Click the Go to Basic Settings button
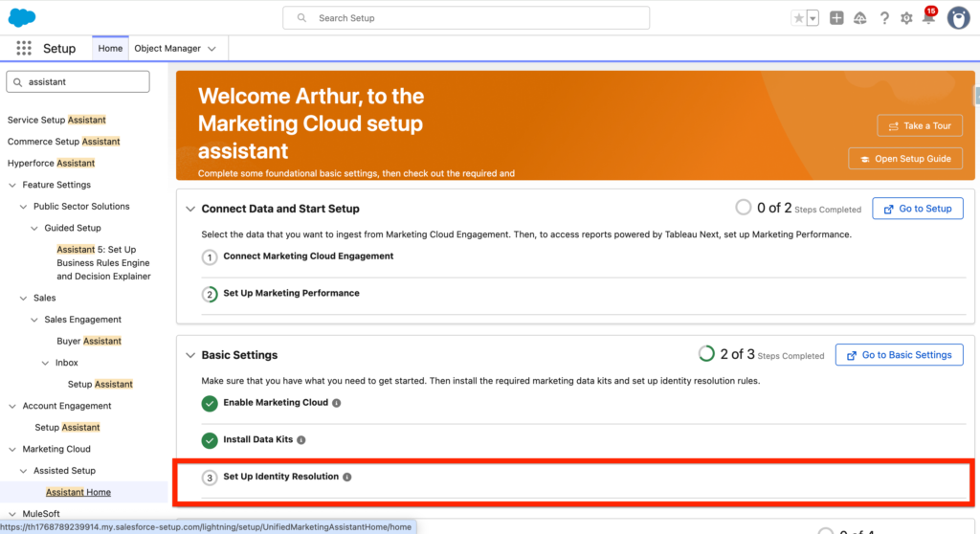The height and width of the screenshot is (534, 980). tap(899, 355)
